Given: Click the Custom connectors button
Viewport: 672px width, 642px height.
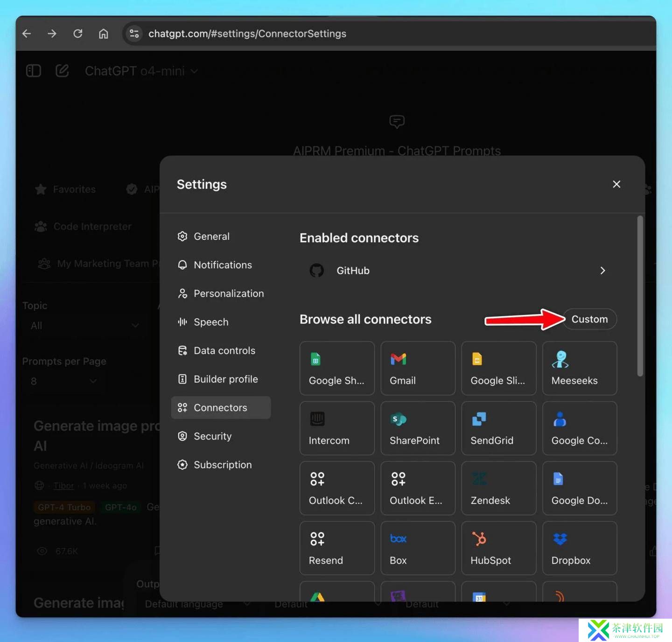Looking at the screenshot, I should pyautogui.click(x=590, y=319).
